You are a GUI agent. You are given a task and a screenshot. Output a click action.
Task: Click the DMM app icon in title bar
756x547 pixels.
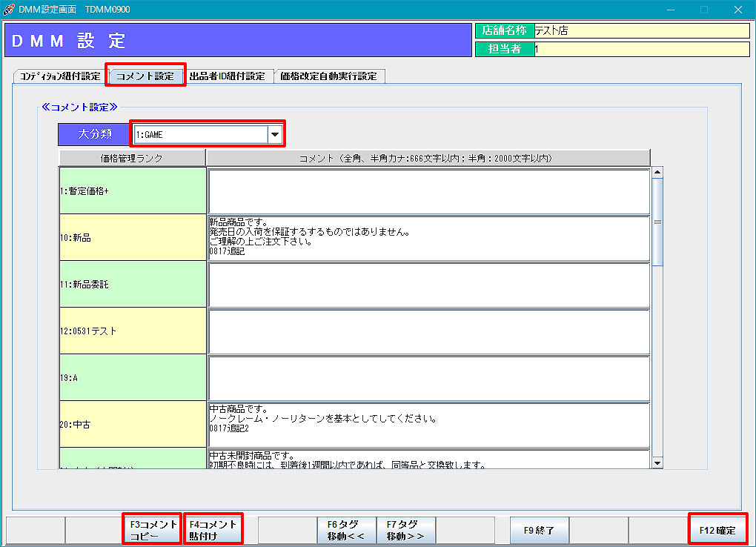(9, 10)
